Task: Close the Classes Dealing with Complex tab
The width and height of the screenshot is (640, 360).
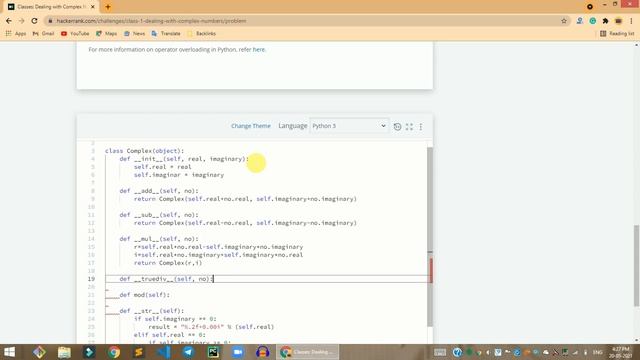Action: [93, 7]
